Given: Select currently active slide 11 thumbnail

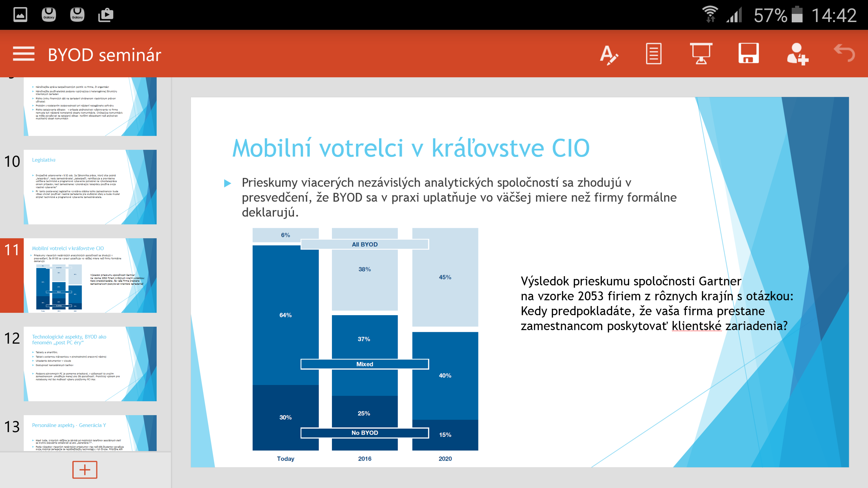Looking at the screenshot, I should point(90,276).
